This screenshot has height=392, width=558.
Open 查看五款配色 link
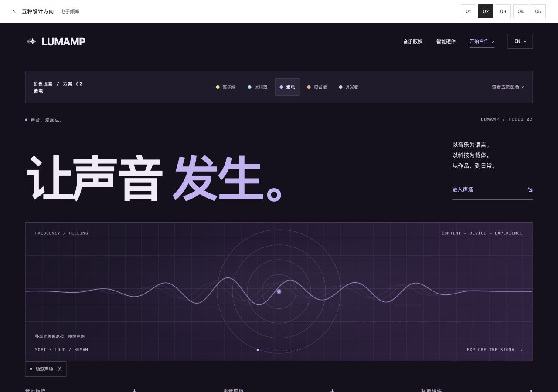coord(508,87)
